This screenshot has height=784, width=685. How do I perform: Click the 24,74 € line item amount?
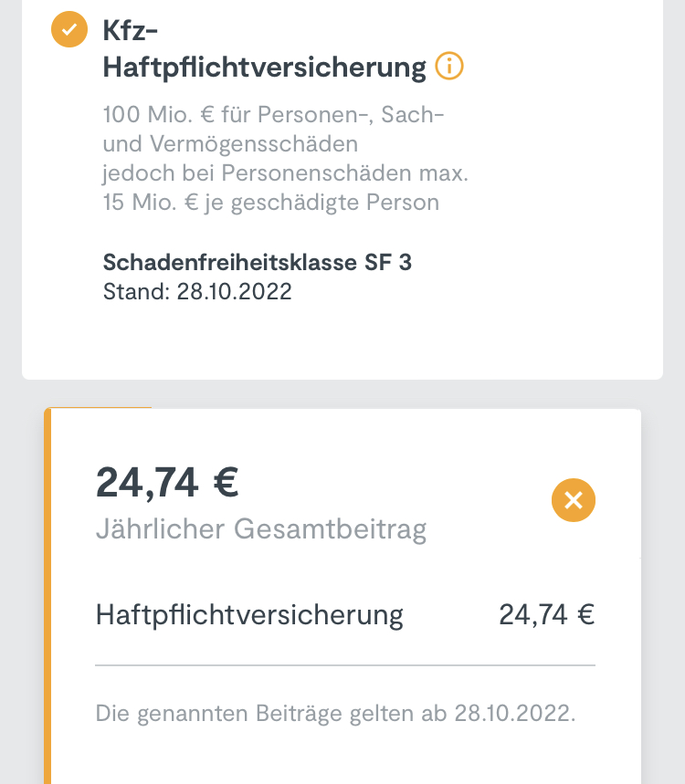click(x=546, y=614)
